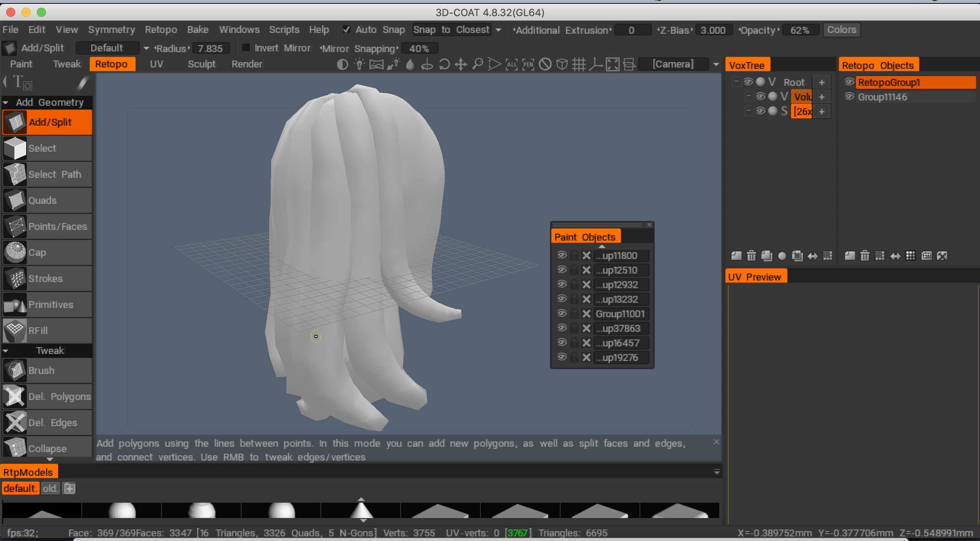Screen dimensions: 980x541
Task: Click the Colors button
Action: coord(841,30)
